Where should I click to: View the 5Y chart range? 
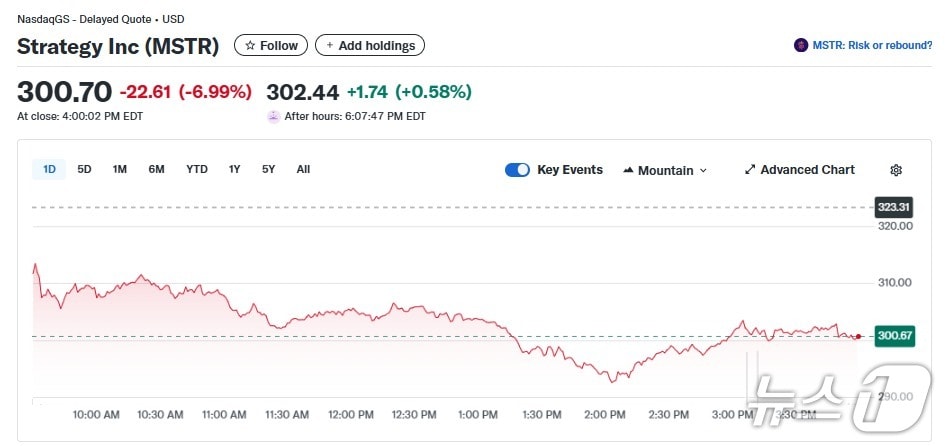[268, 169]
